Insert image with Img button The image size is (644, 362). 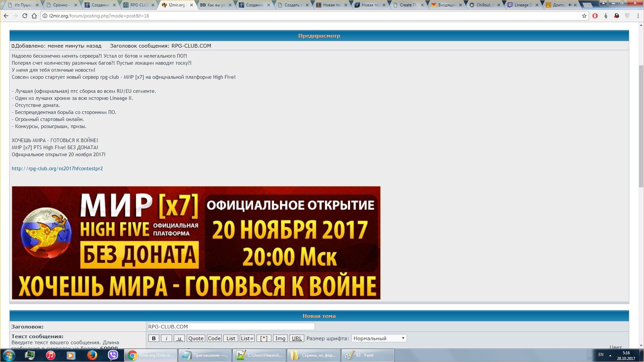click(280, 338)
